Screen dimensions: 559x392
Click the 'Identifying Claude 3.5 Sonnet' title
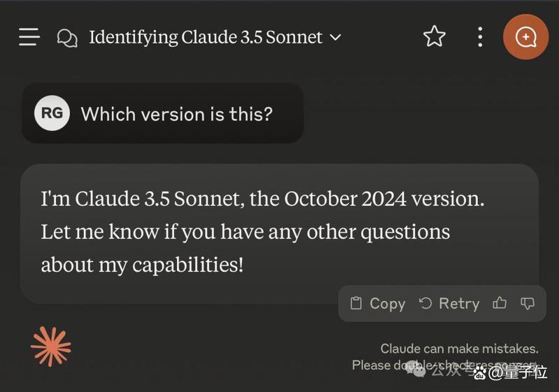pos(205,37)
